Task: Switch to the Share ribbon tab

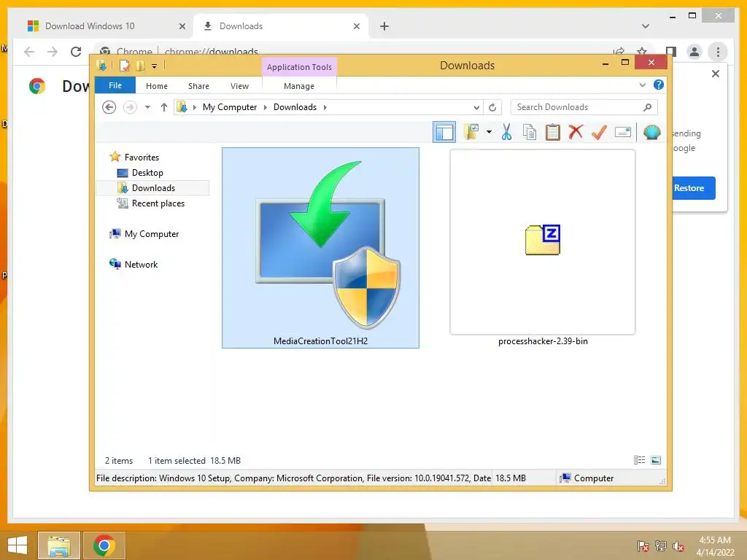Action: [198, 86]
